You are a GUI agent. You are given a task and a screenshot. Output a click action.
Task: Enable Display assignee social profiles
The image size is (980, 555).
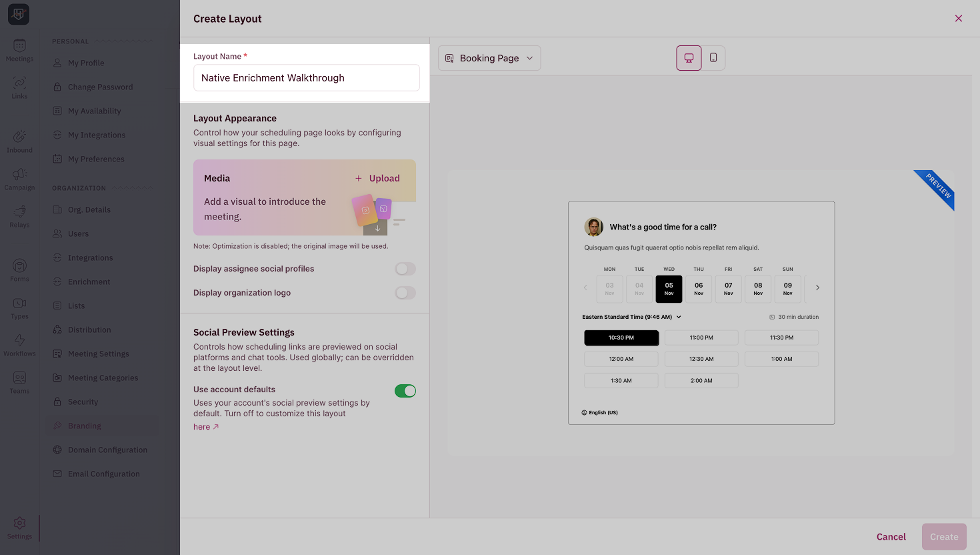point(405,268)
